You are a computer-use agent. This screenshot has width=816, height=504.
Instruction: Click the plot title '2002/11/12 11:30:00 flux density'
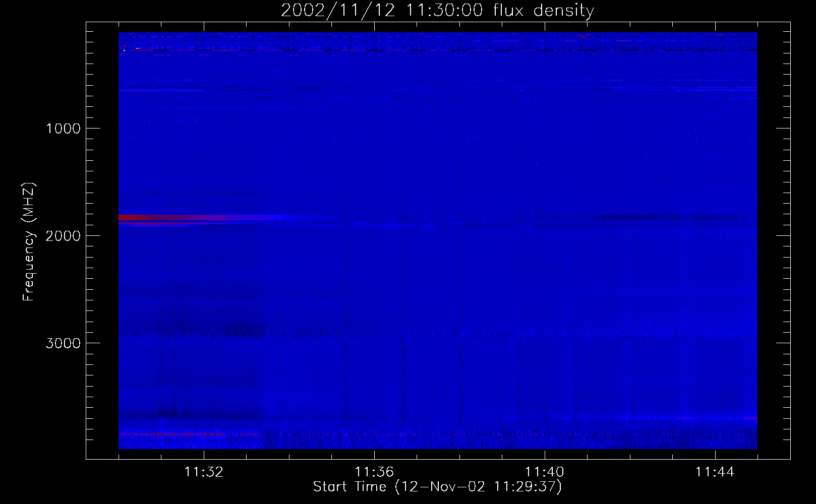point(437,11)
